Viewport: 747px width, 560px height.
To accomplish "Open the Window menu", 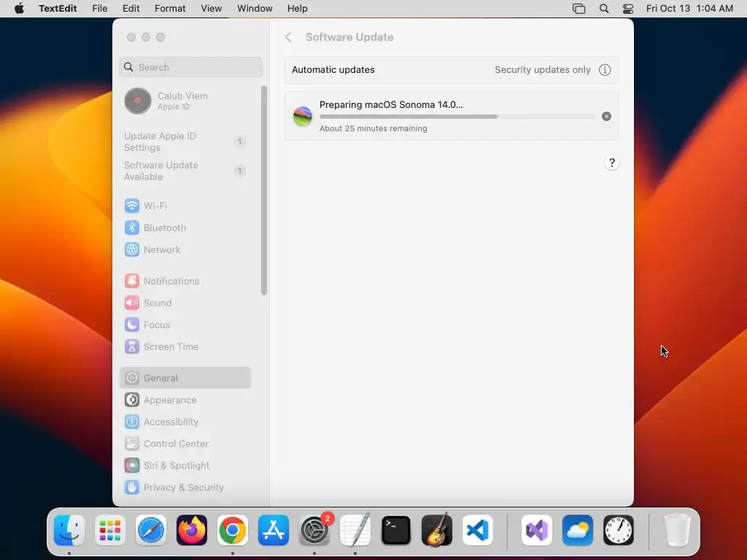I will point(255,9).
